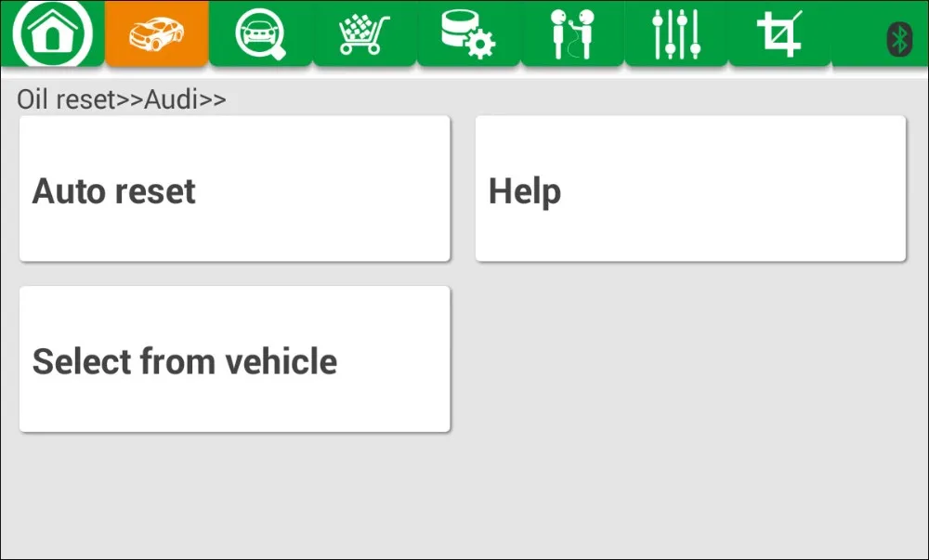Open the two-people remote assistance icon

(571, 33)
